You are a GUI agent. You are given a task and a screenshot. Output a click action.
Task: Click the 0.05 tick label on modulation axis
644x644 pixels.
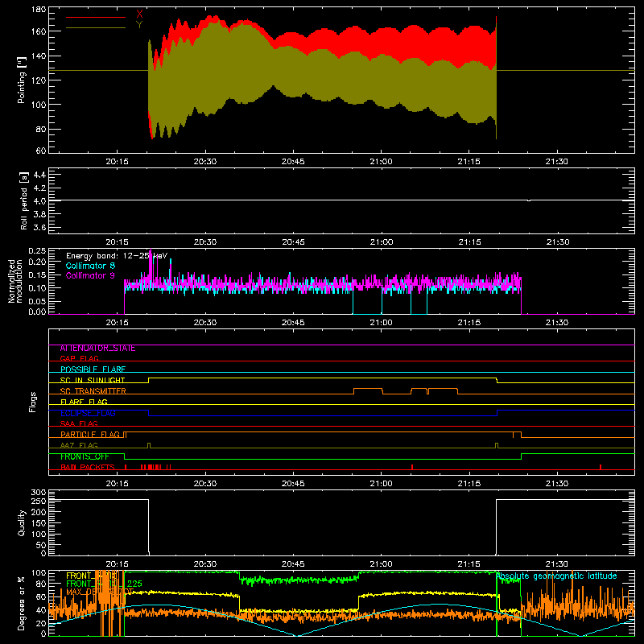(38, 301)
